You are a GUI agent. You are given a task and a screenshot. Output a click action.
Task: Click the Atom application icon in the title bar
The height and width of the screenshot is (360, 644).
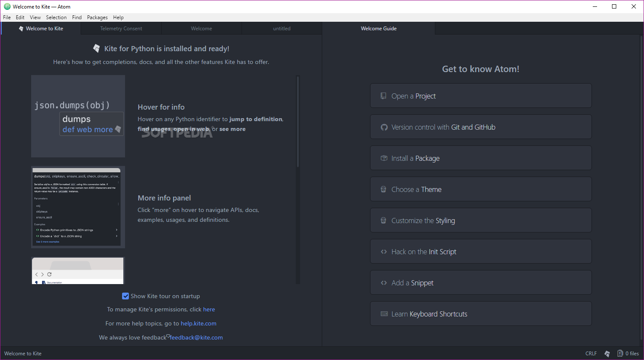pyautogui.click(x=7, y=6)
